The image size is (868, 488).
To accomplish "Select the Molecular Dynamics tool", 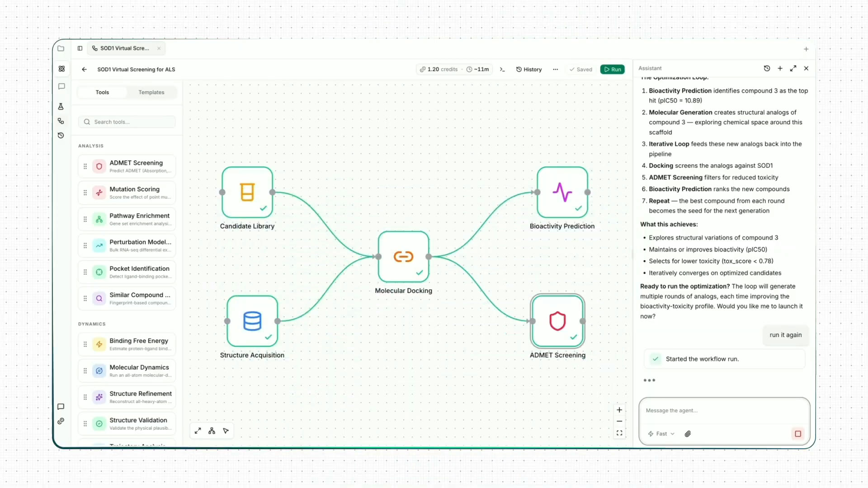I will pyautogui.click(x=127, y=371).
